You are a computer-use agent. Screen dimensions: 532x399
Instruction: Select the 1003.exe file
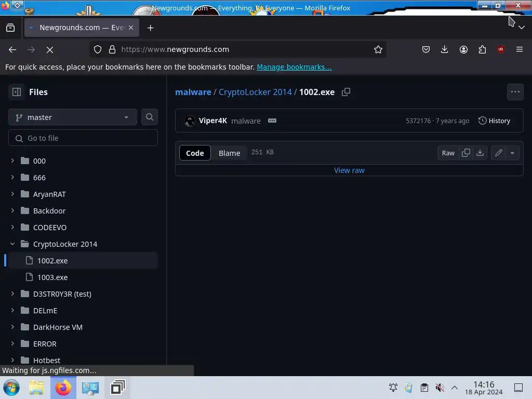click(83, 277)
